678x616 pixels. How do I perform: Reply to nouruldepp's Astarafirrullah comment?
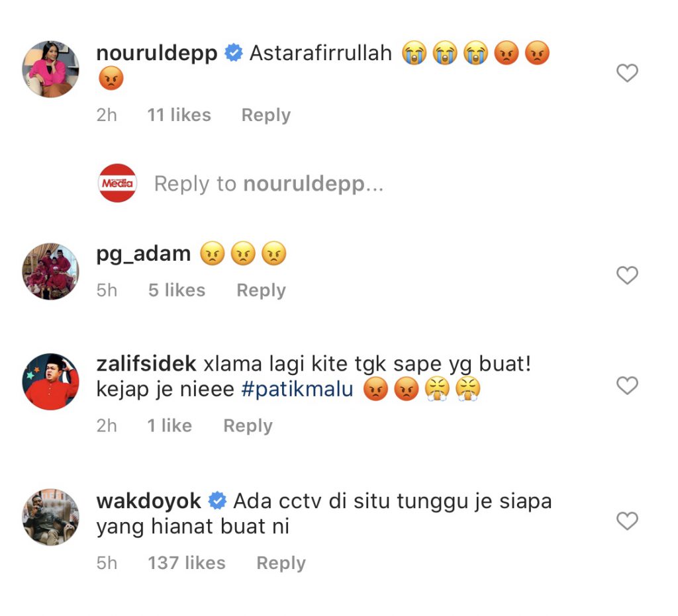pyautogui.click(x=266, y=115)
